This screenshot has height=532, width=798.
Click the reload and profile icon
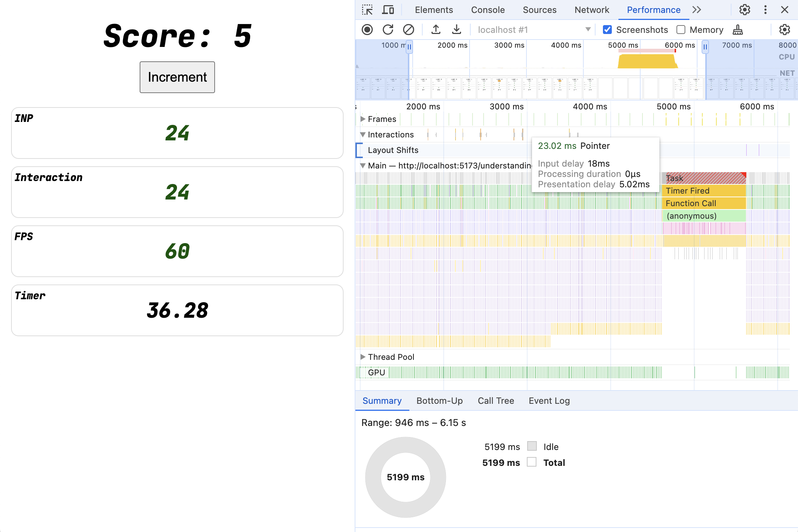(388, 29)
